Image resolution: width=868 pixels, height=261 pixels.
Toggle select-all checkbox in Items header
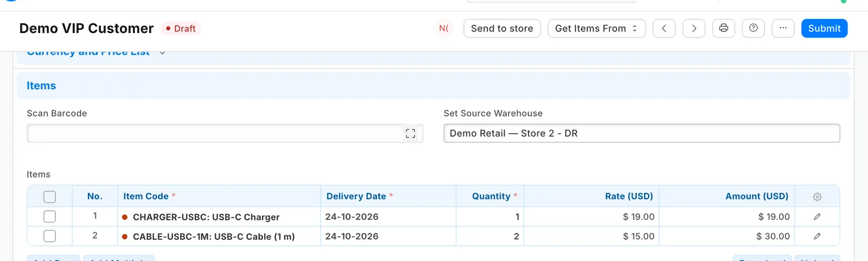49,197
